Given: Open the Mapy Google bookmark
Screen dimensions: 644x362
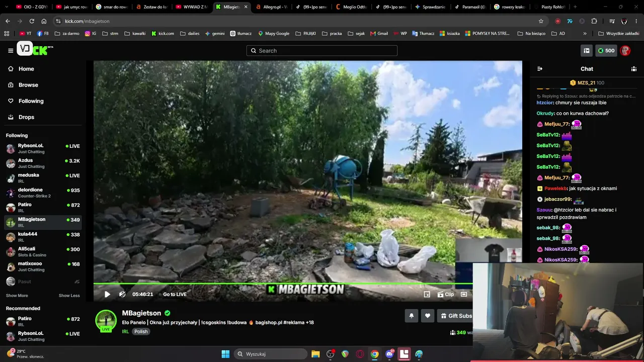Looking at the screenshot, I should pos(273,34).
